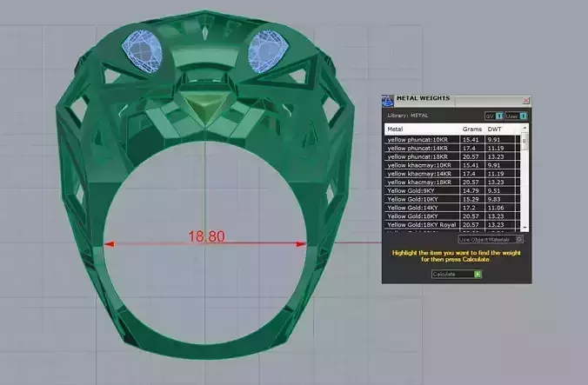Select row yellow phuncat:14KR
The width and height of the screenshot is (588, 385).
452,148
